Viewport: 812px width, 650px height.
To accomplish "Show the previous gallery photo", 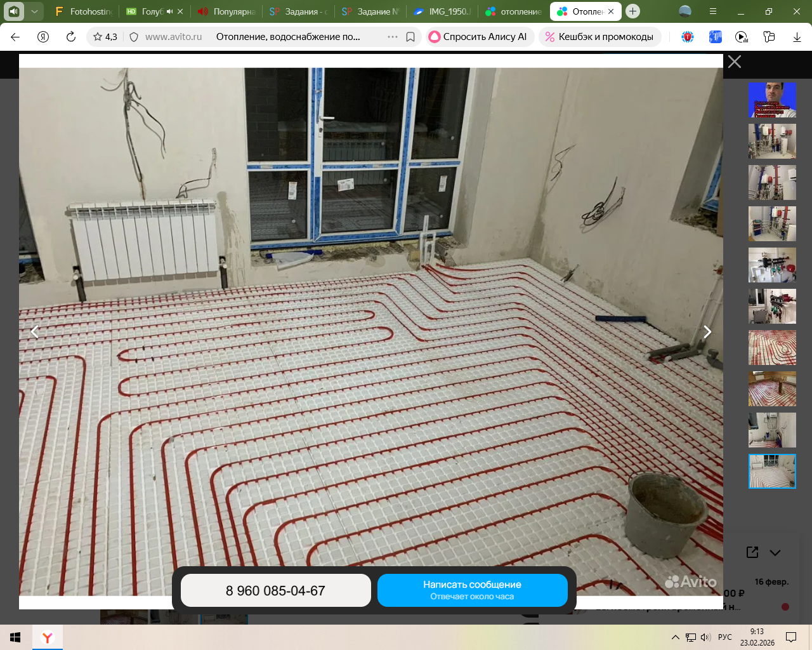I will coord(35,331).
